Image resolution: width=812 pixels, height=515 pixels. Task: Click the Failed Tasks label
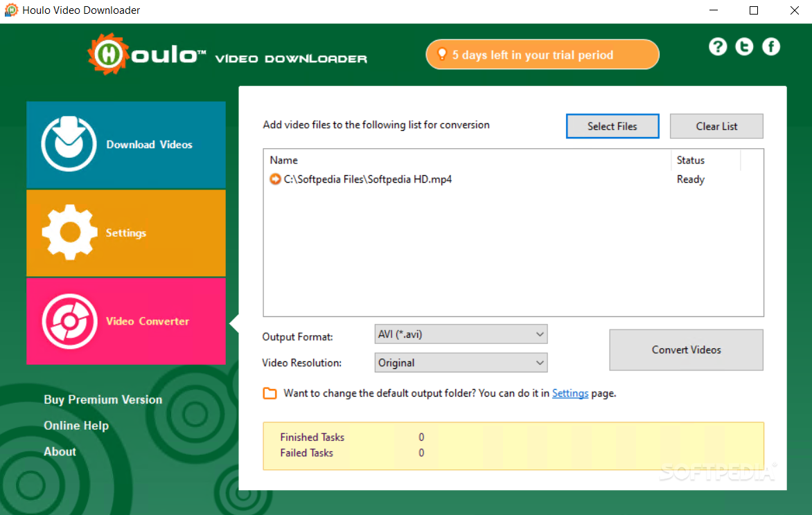306,453
